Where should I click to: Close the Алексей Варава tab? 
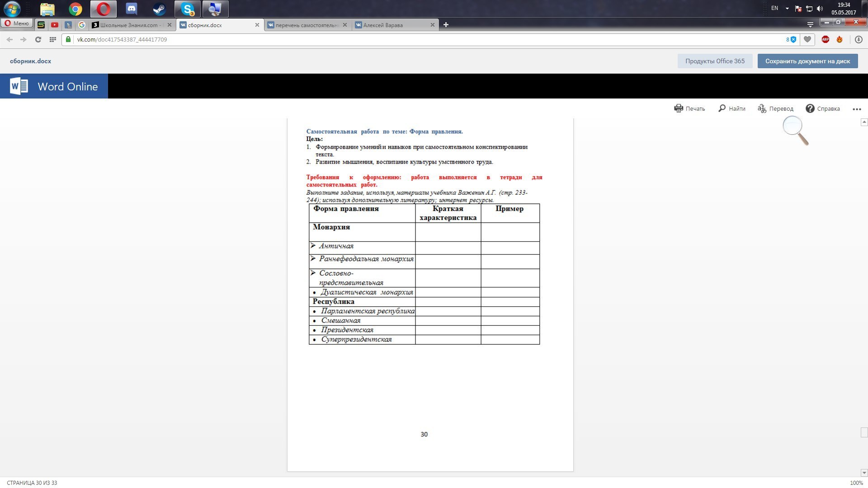click(433, 25)
